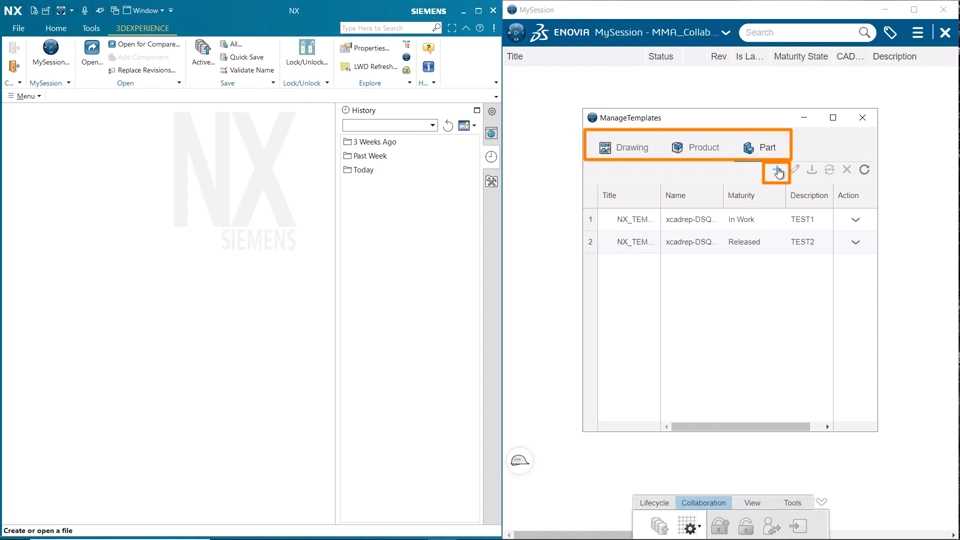Open the ENOVIA hamburger menu

coord(917,32)
